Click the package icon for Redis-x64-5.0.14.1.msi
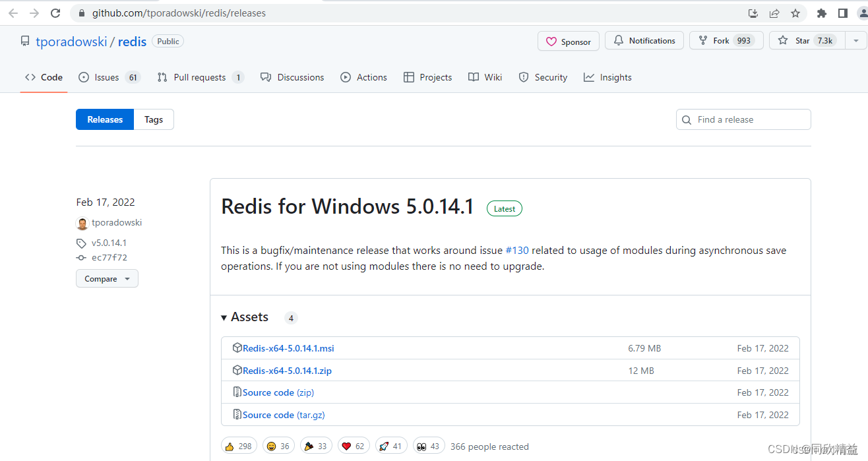The height and width of the screenshot is (461, 868). tap(237, 348)
